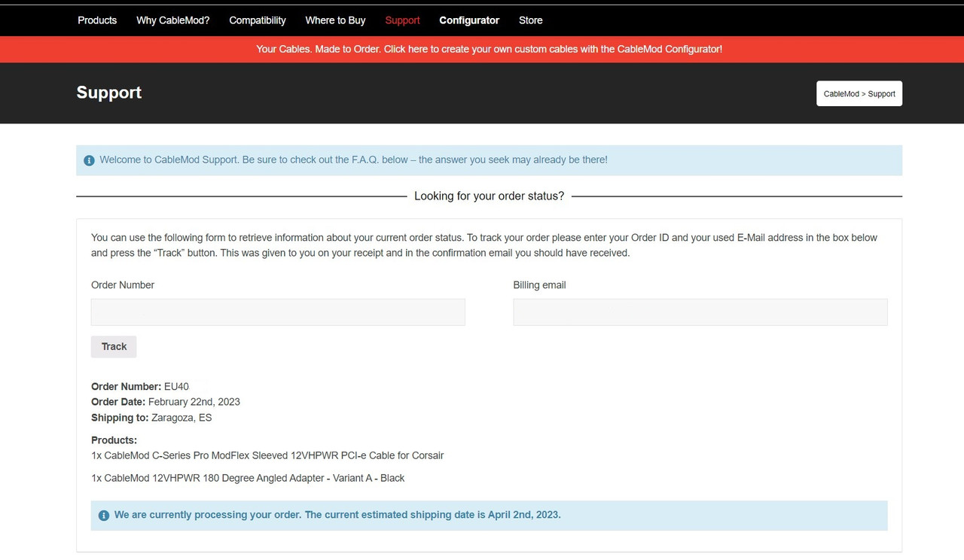
Task: Click the info icon in shipping notice
Action: (104, 516)
